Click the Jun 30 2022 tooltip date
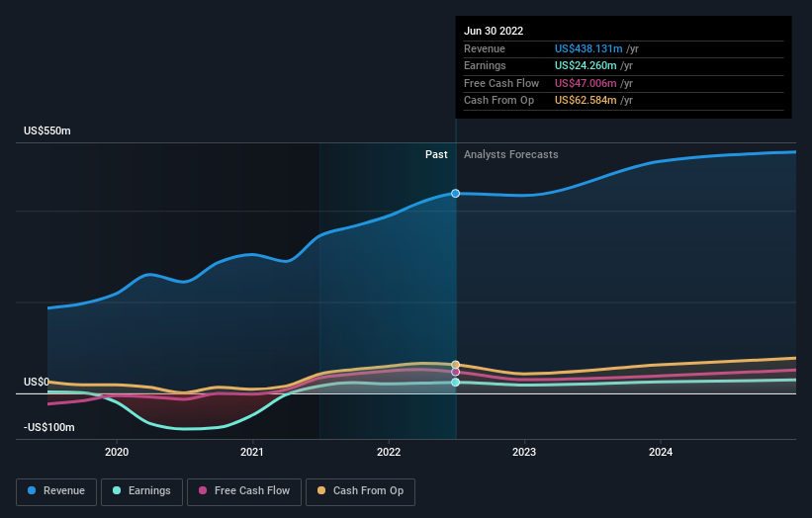The height and width of the screenshot is (518, 812). (x=494, y=31)
